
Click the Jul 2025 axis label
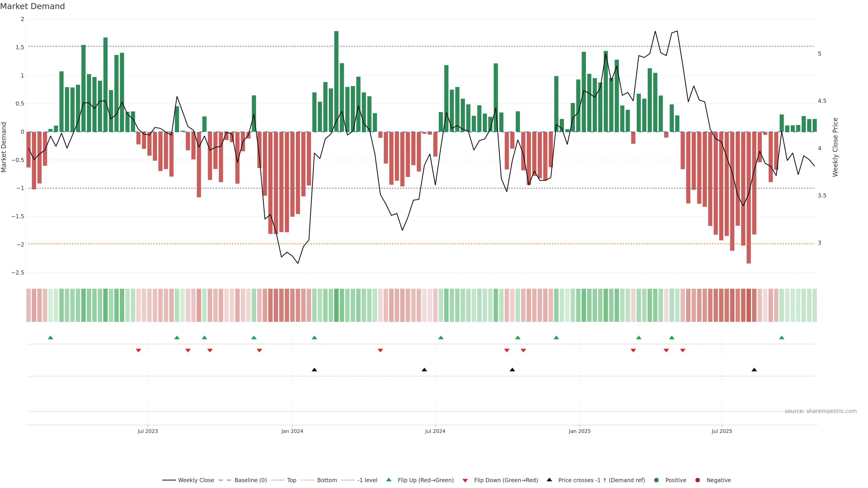[x=722, y=431]
